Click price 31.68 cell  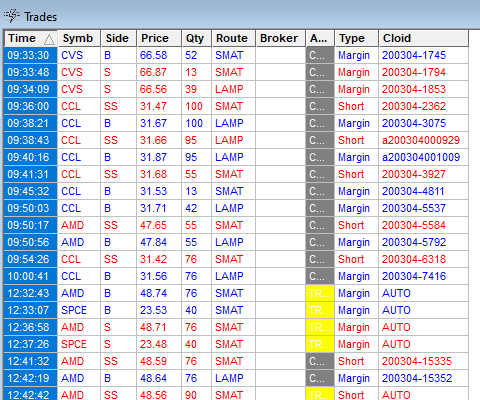pos(153,174)
